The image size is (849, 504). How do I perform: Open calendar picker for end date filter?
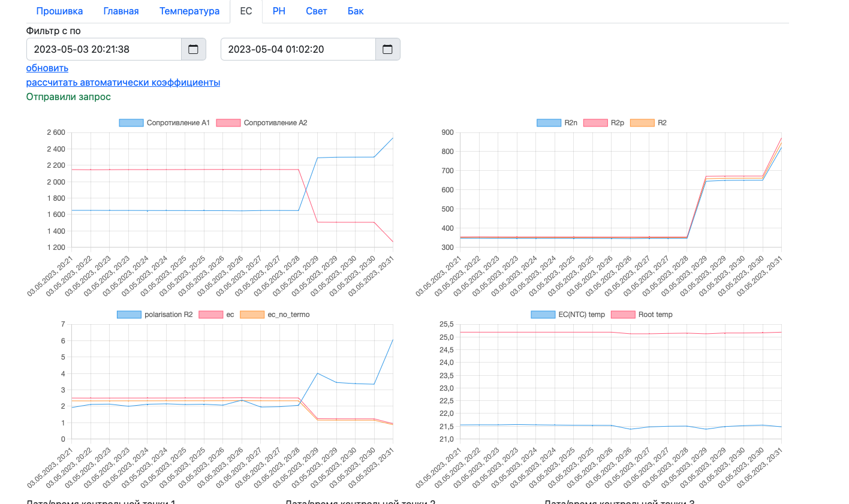pyautogui.click(x=387, y=49)
